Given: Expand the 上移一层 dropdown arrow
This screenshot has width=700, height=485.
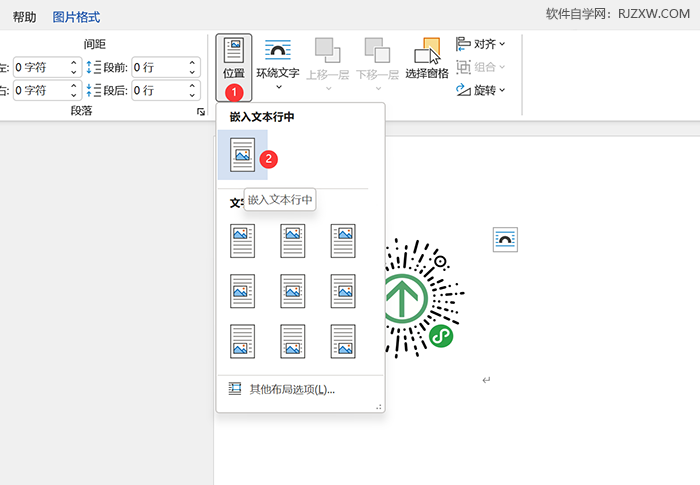Looking at the screenshot, I should click(329, 88).
